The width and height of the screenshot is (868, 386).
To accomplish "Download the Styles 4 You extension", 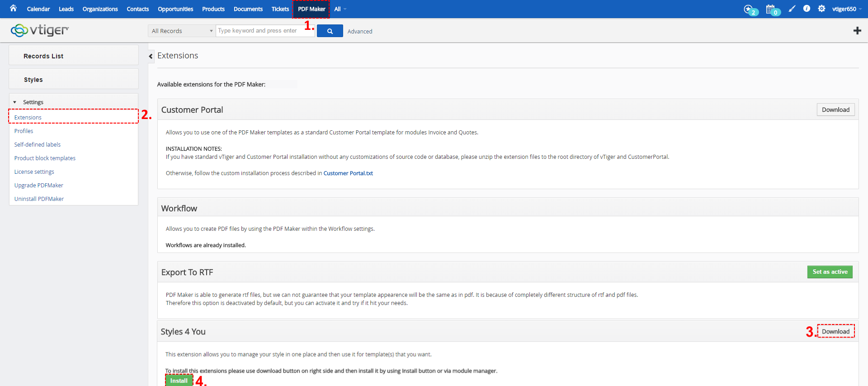I will tap(835, 331).
